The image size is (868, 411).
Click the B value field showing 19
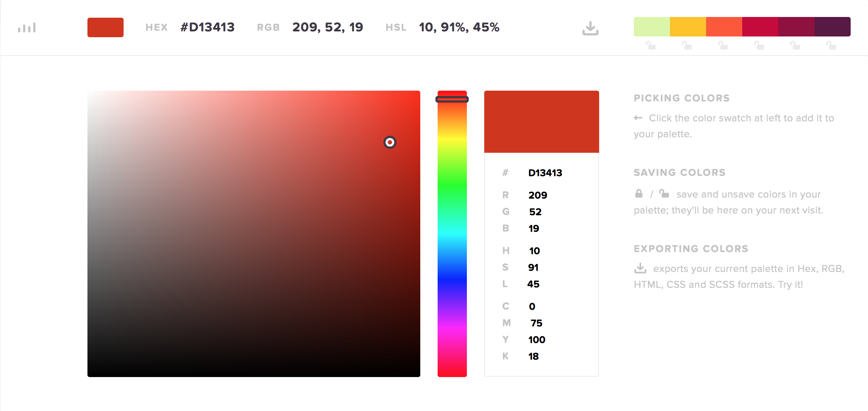[534, 229]
